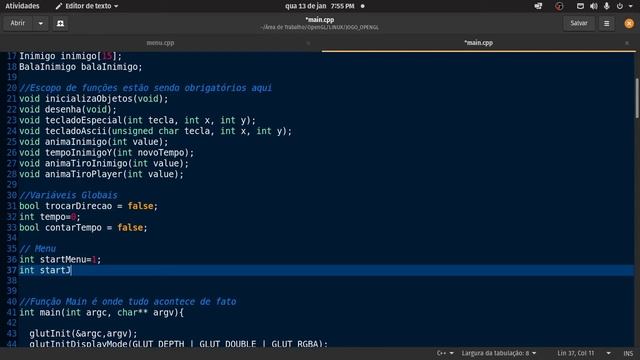Viewport: 640px width, 360px height.
Task: Click the vertical scrollbar thumb
Action: tap(636, 98)
